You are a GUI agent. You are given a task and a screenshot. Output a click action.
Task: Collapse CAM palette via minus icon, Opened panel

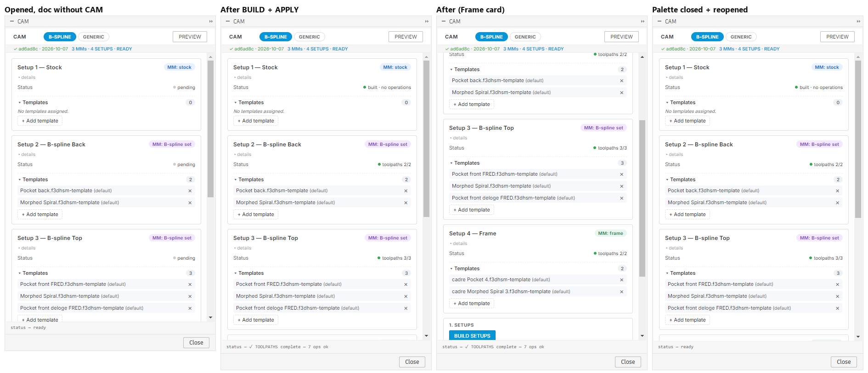click(12, 22)
